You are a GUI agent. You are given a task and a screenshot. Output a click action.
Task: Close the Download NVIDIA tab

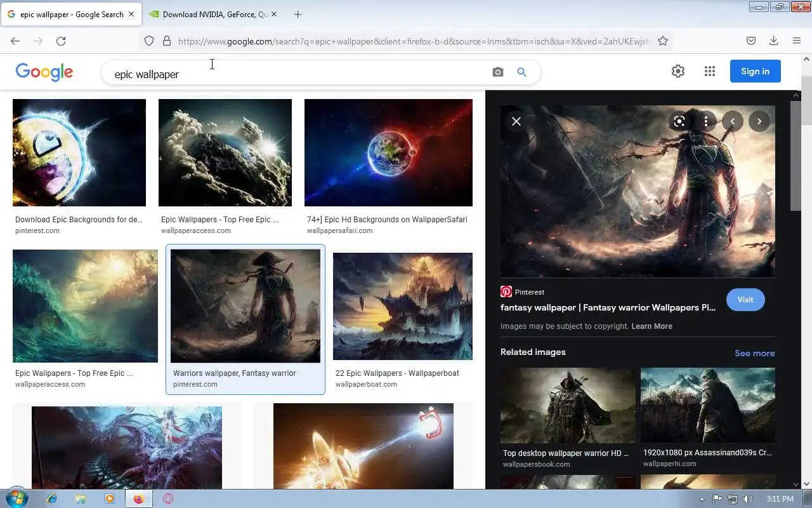pyautogui.click(x=273, y=14)
